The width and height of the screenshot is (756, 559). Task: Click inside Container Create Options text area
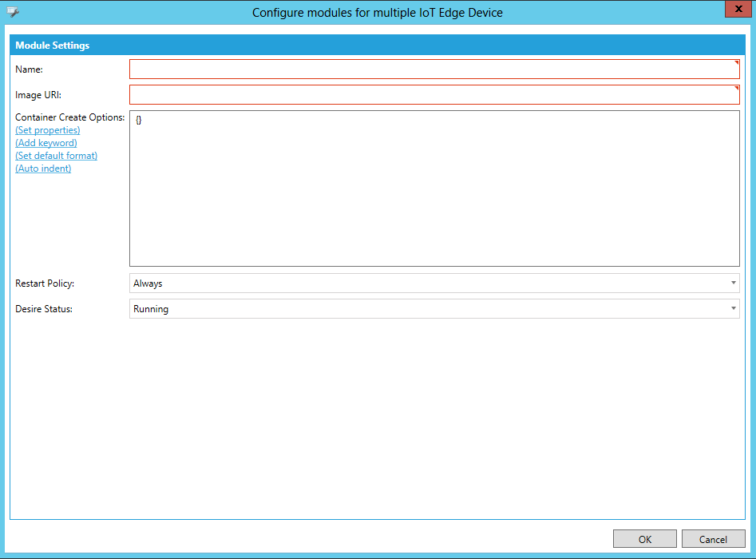pyautogui.click(x=434, y=188)
